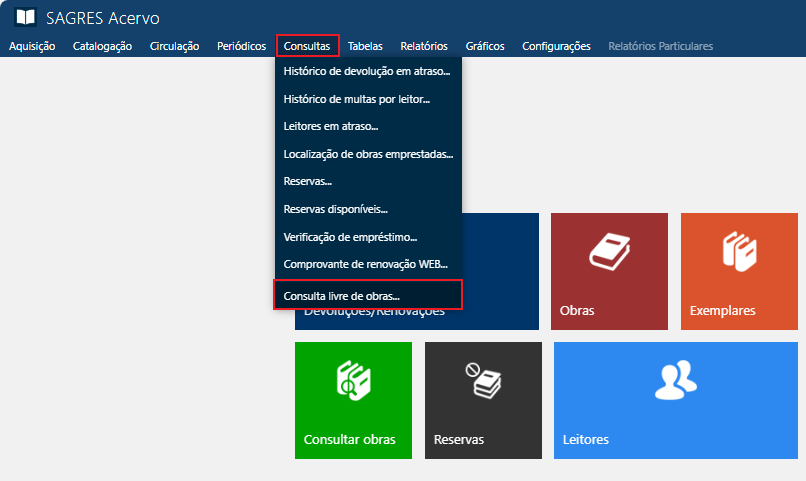This screenshot has width=806, height=481.
Task: Click the magnifier book icon on Consultar obras
Action: pos(353,381)
